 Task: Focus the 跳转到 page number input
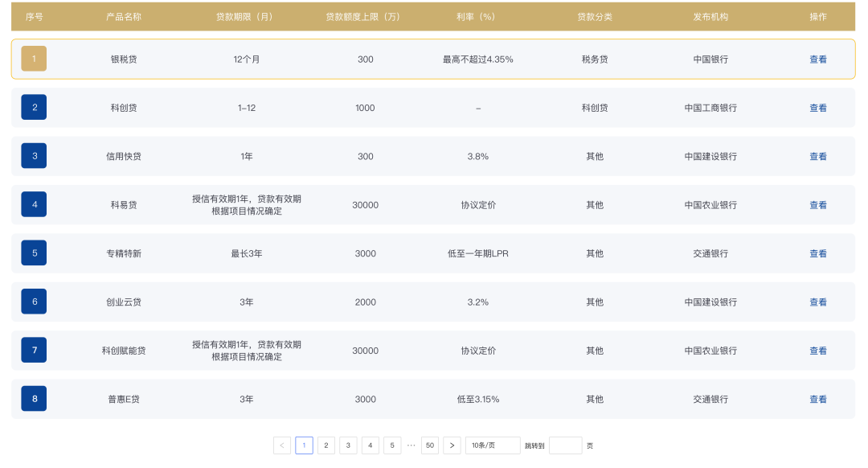pos(565,445)
